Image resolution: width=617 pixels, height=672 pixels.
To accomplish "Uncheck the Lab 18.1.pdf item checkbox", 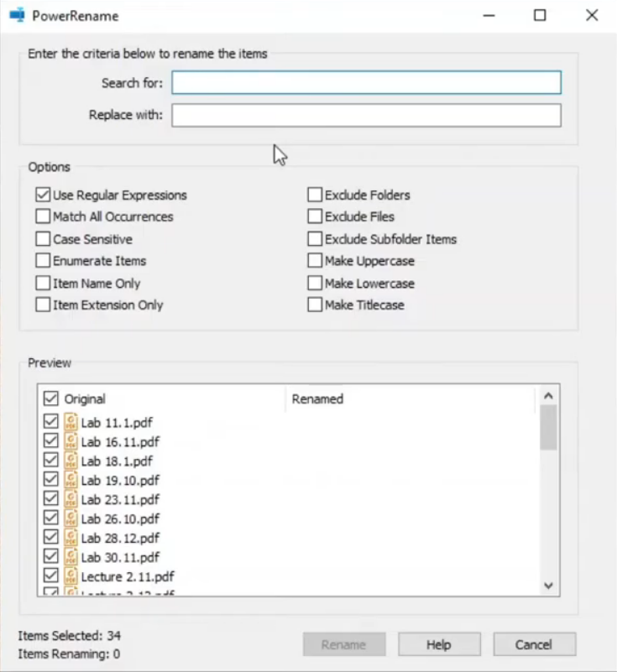I will [x=51, y=461].
